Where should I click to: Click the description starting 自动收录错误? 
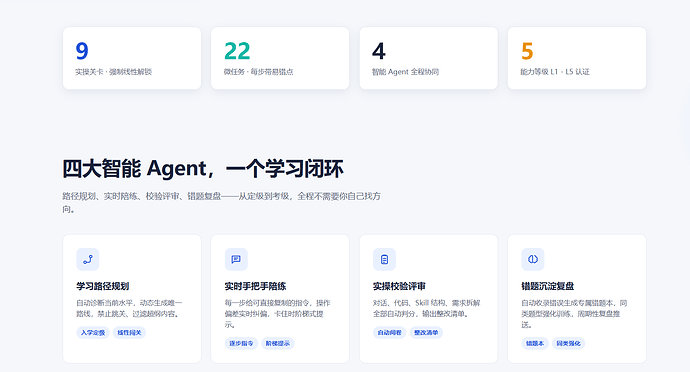point(574,313)
